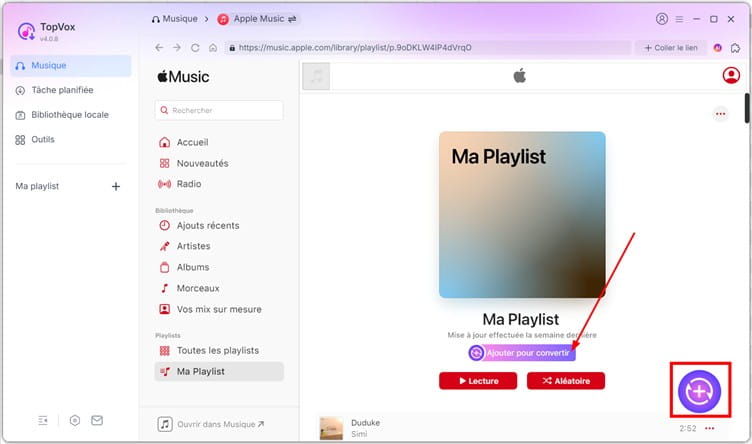Image resolution: width=752 pixels, height=444 pixels.
Task: Open the hamburger menu in title bar
Action: click(680, 19)
